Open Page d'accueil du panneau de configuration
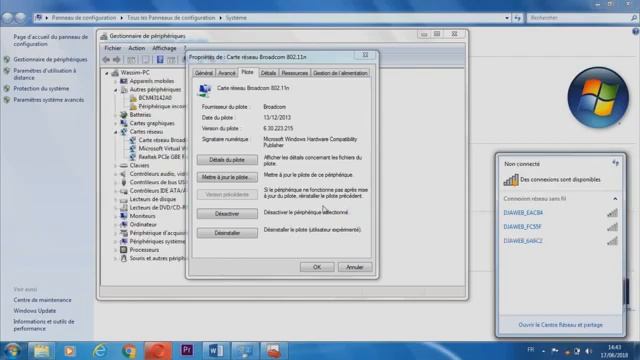The height and width of the screenshot is (360, 640). [50, 40]
